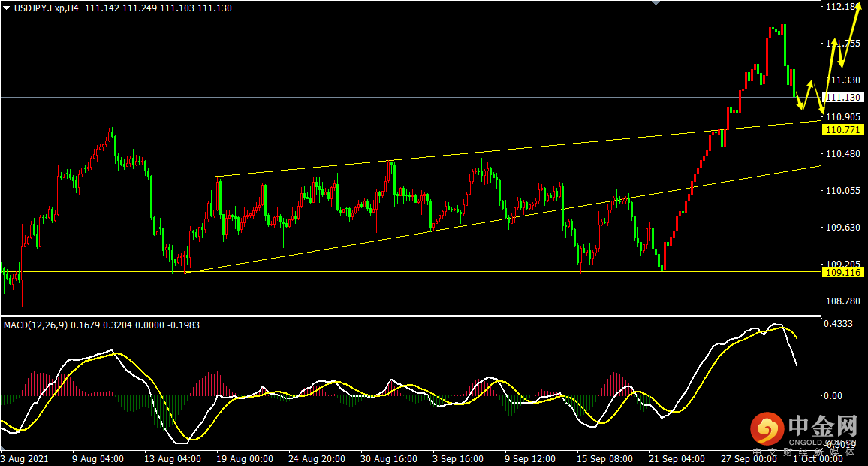
Task: Select the 110.905 price scale value
Action: click(x=843, y=117)
